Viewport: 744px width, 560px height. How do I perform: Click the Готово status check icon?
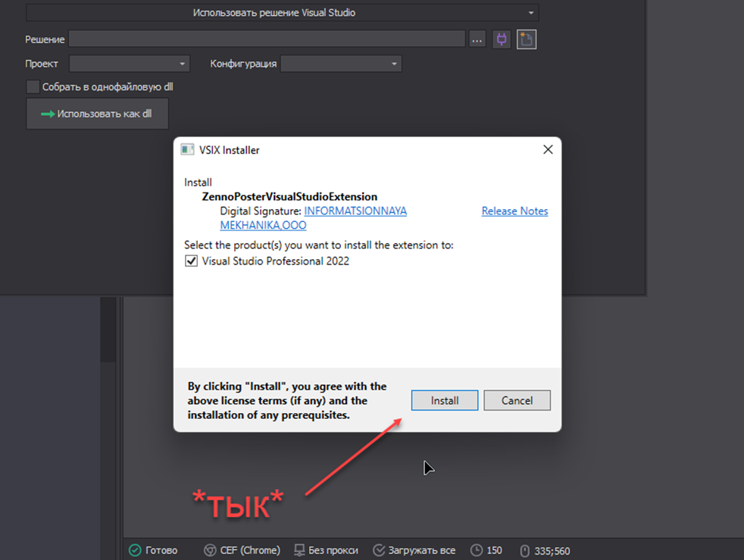(x=135, y=550)
